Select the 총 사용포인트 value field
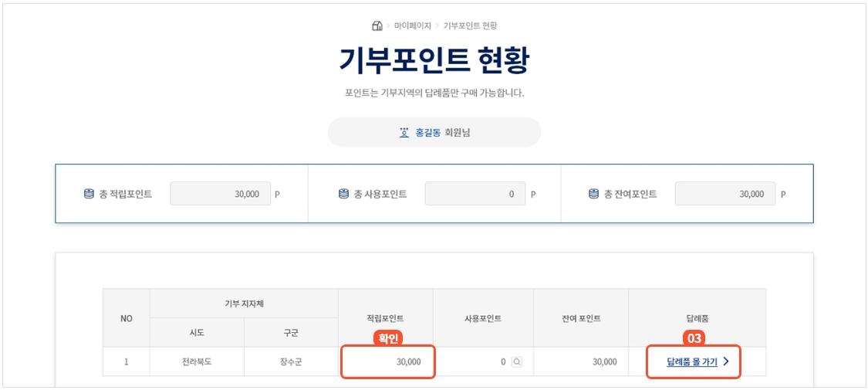The image size is (868, 390). coord(475,194)
